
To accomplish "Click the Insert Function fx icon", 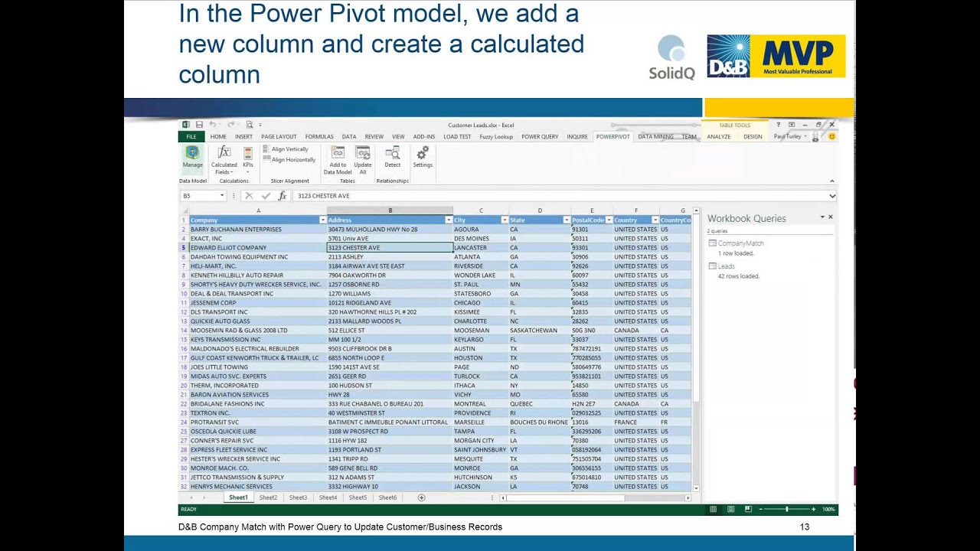I will [282, 196].
